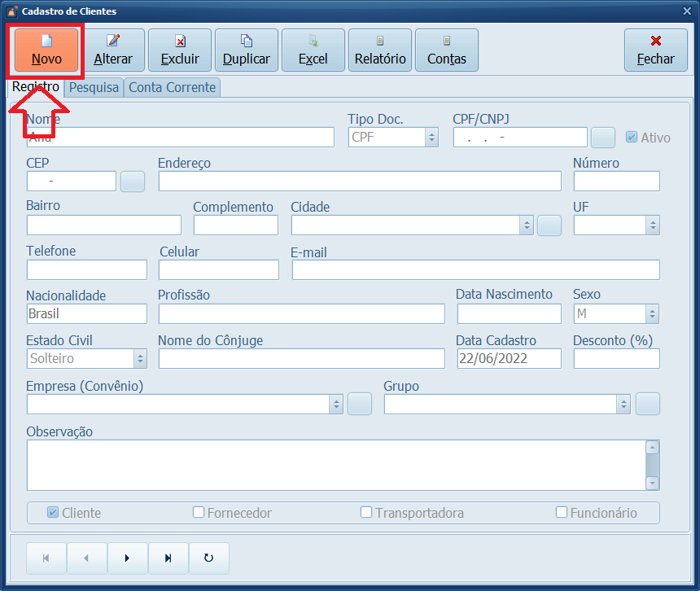Screen dimensions: 700x591
Task: Go to next record arrow
Action: pyautogui.click(x=128, y=558)
